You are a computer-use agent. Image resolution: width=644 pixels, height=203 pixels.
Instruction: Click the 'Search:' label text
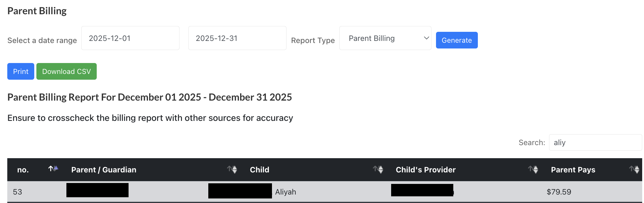point(532,143)
